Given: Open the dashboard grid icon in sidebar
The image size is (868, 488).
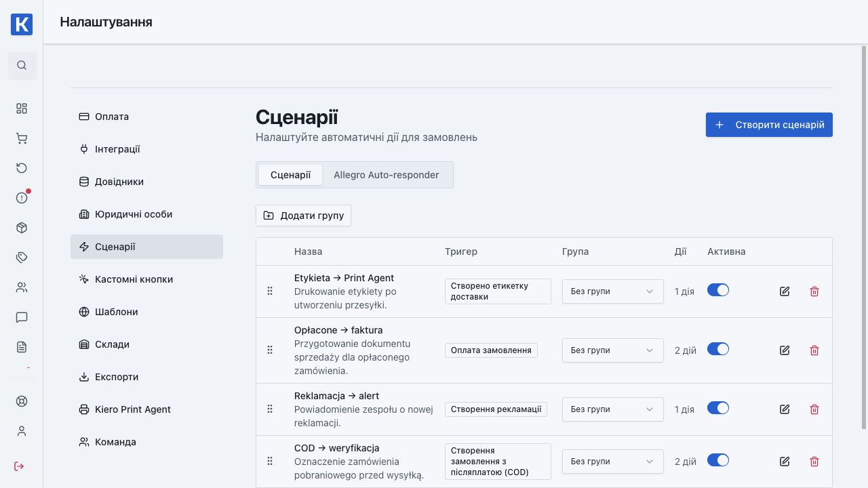Looking at the screenshot, I should click(22, 108).
